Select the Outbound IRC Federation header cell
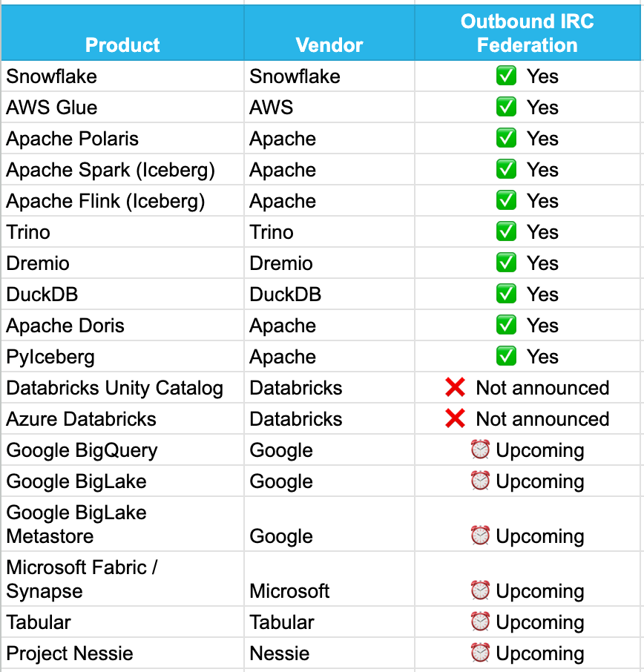644x672 pixels. 527,33
